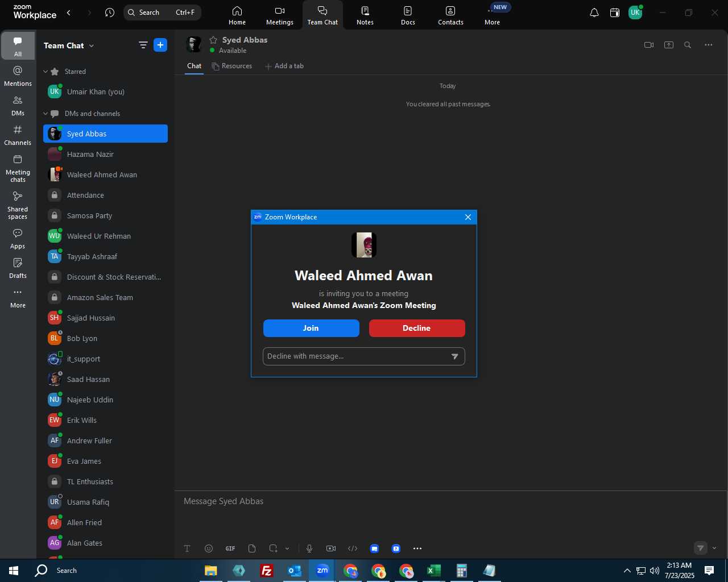Open the DMs sidebar section

click(18, 106)
